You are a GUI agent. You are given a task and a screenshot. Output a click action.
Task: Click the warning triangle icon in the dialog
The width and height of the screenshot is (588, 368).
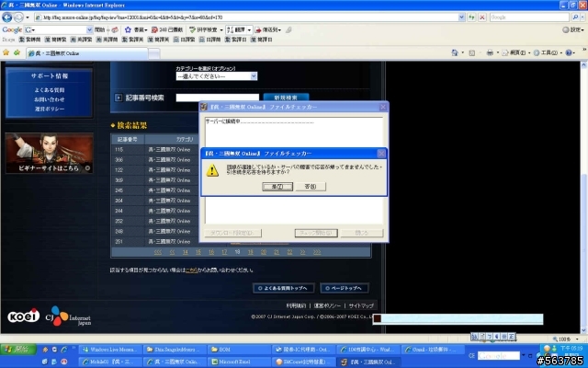click(212, 171)
